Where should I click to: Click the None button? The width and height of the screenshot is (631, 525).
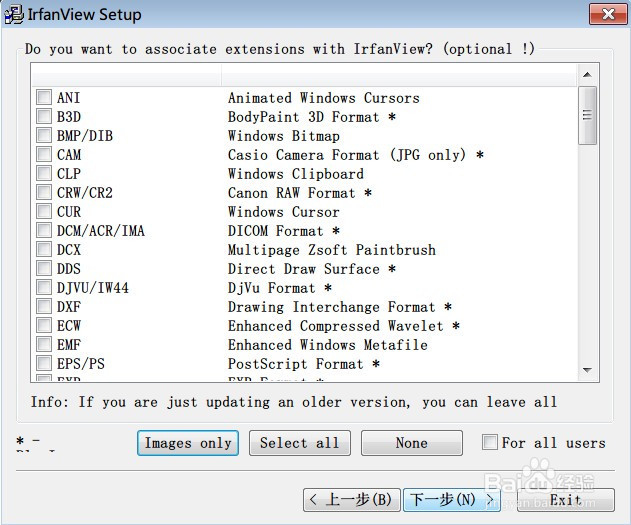(x=412, y=443)
